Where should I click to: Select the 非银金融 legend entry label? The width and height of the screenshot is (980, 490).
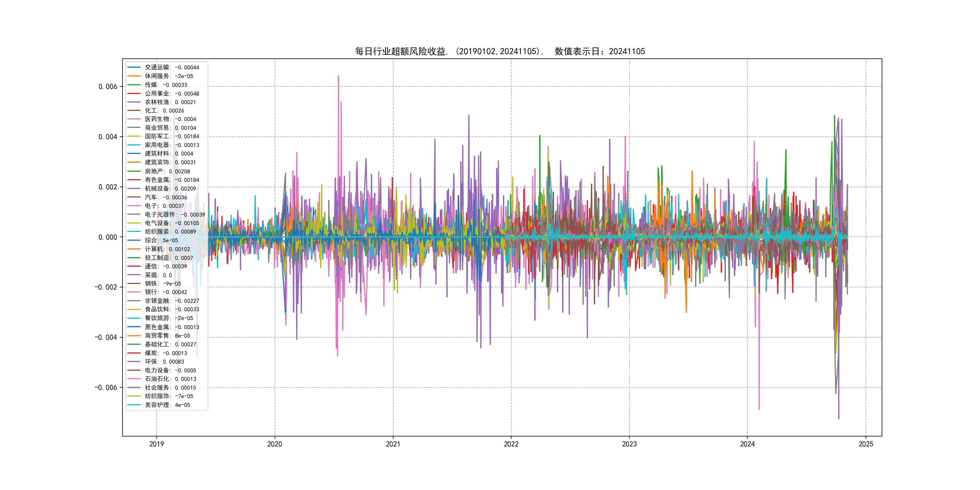[171, 301]
